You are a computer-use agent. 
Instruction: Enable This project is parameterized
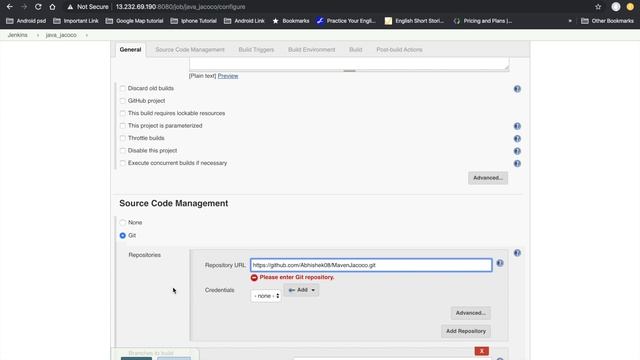coord(123,126)
